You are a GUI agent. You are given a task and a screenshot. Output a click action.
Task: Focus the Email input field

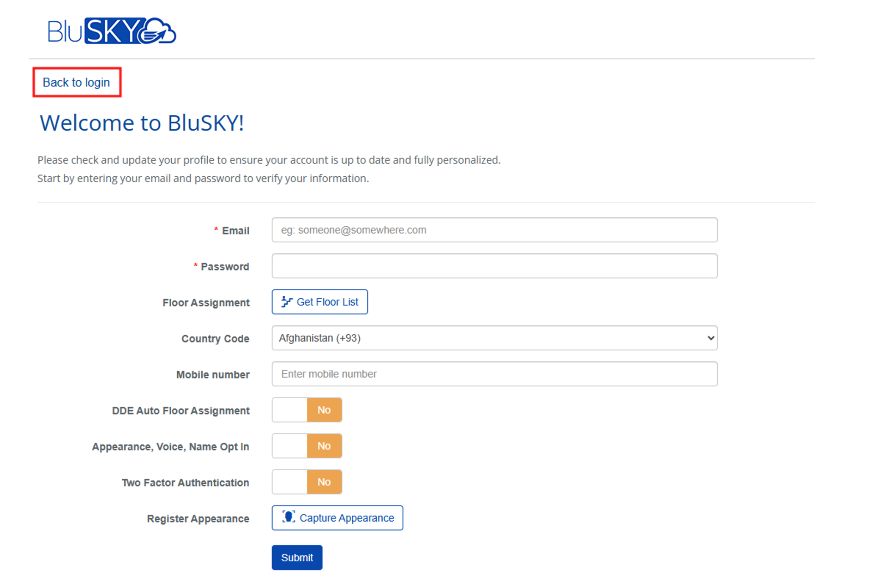(x=494, y=230)
